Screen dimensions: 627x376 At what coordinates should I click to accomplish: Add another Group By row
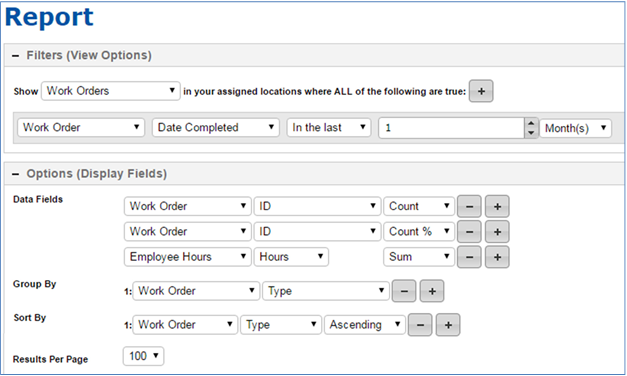point(432,291)
